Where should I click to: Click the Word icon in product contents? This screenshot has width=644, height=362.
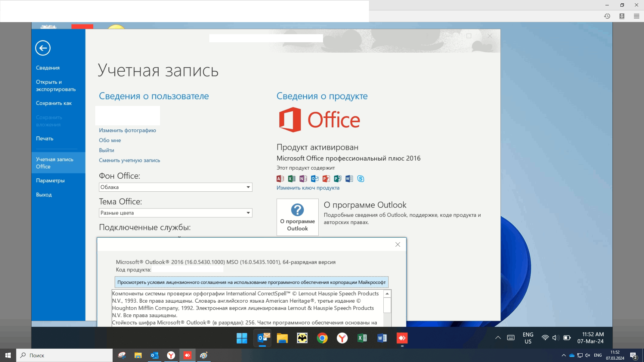(349, 179)
